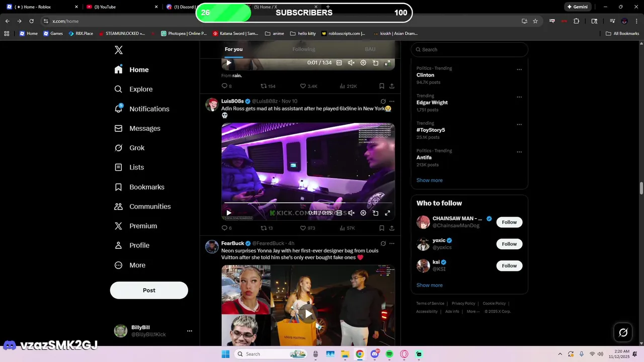Open Explore from the sidebar
Screen dimensions: 644x362
[133, 89]
